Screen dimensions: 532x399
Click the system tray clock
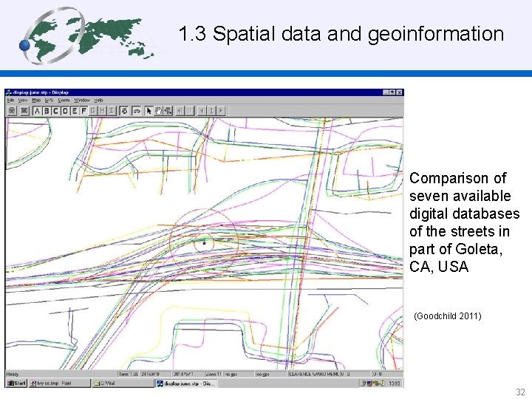click(x=394, y=383)
